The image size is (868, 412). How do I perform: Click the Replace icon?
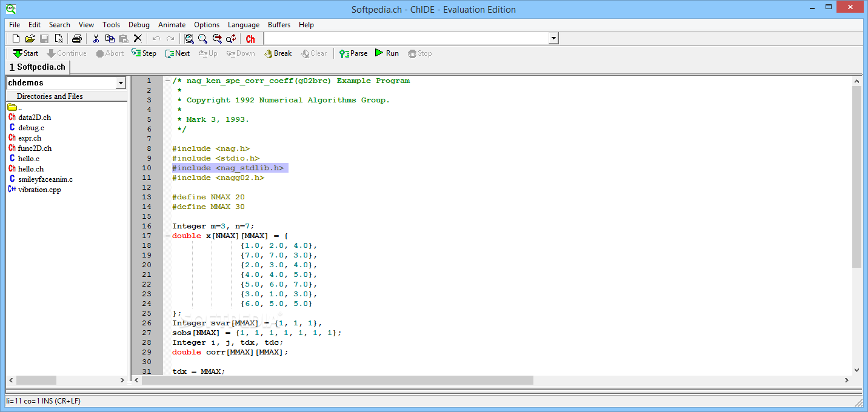tap(231, 39)
